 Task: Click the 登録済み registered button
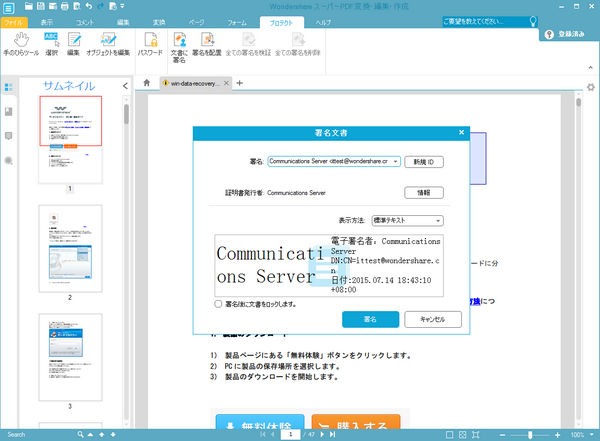pos(566,34)
